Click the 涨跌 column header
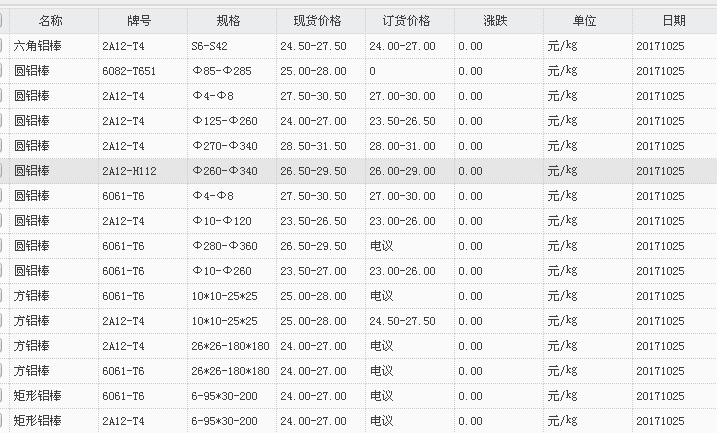The image size is (717, 433). click(497, 20)
